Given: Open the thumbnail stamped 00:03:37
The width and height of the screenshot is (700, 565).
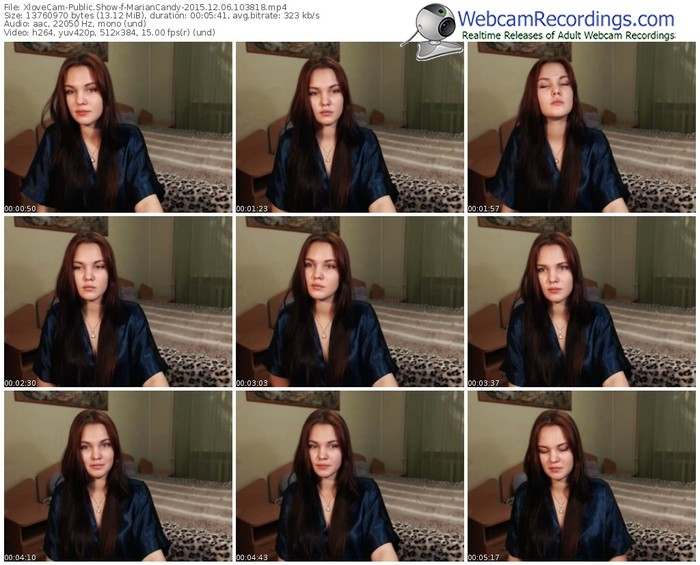Looking at the screenshot, I should (582, 302).
